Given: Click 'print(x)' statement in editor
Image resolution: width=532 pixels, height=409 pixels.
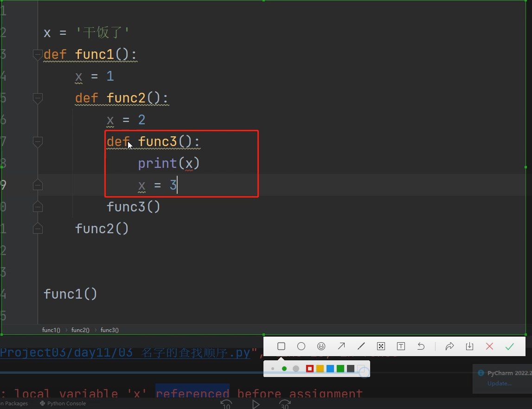Looking at the screenshot, I should coord(169,164).
